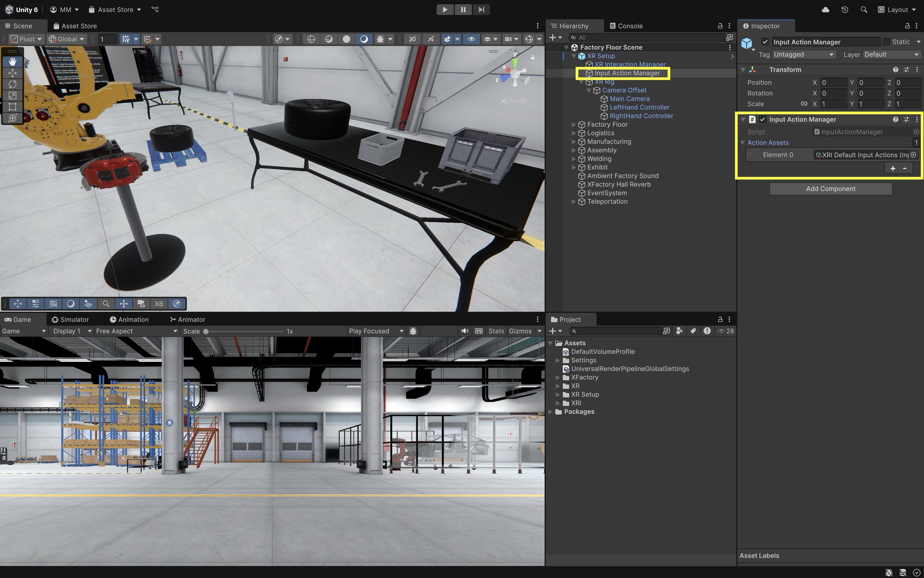The height and width of the screenshot is (578, 924).
Task: Toggle the GameObject active checkbox
Action: (x=765, y=42)
